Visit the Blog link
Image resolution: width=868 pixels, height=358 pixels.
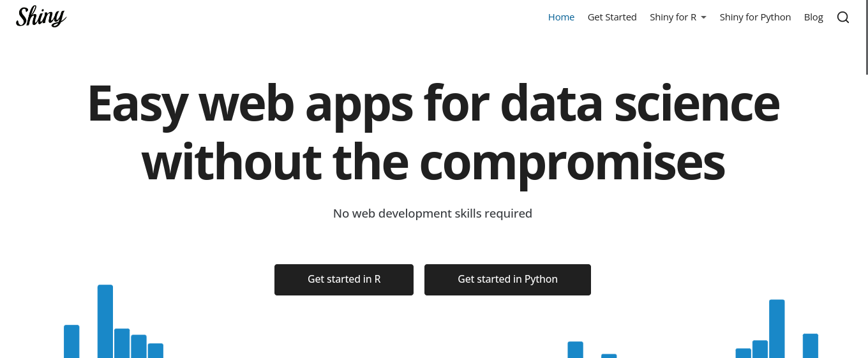point(813,17)
